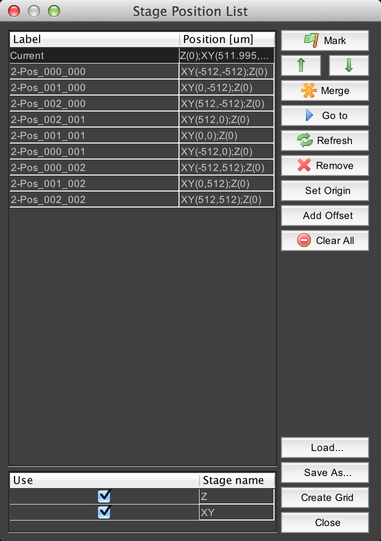Refresh the stage position list
Screen dimensions: 381x541
pyautogui.click(x=325, y=140)
